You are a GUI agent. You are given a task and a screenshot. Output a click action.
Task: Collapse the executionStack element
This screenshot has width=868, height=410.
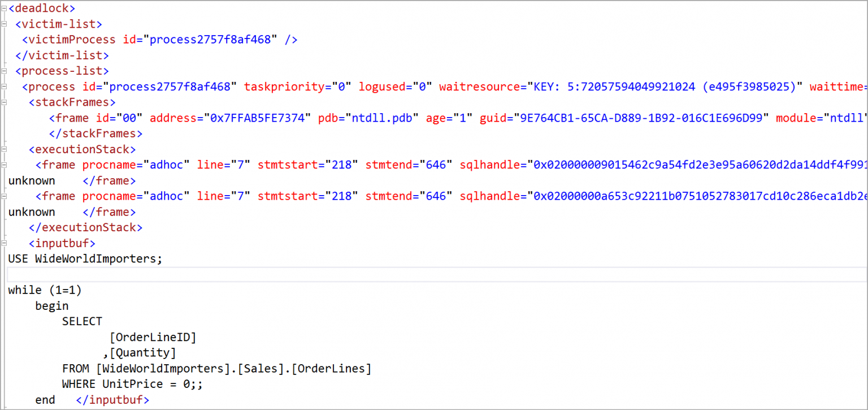5,149
